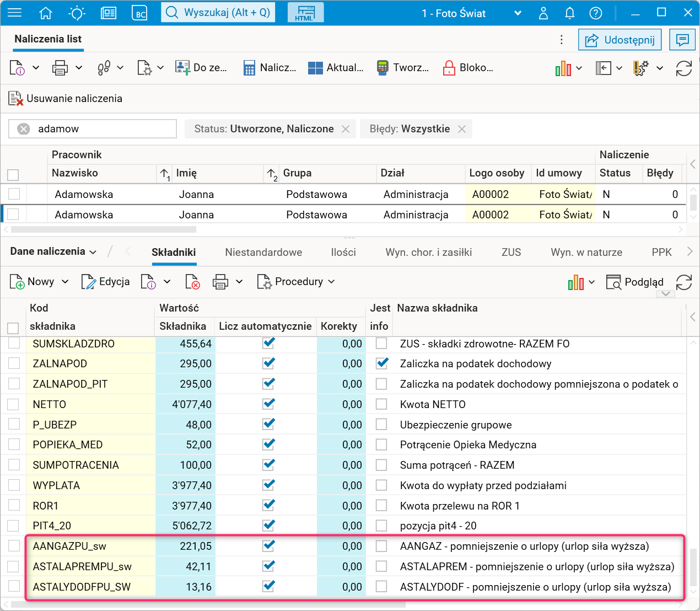Open the ZUS tab
This screenshot has height=611, width=700.
click(x=511, y=252)
